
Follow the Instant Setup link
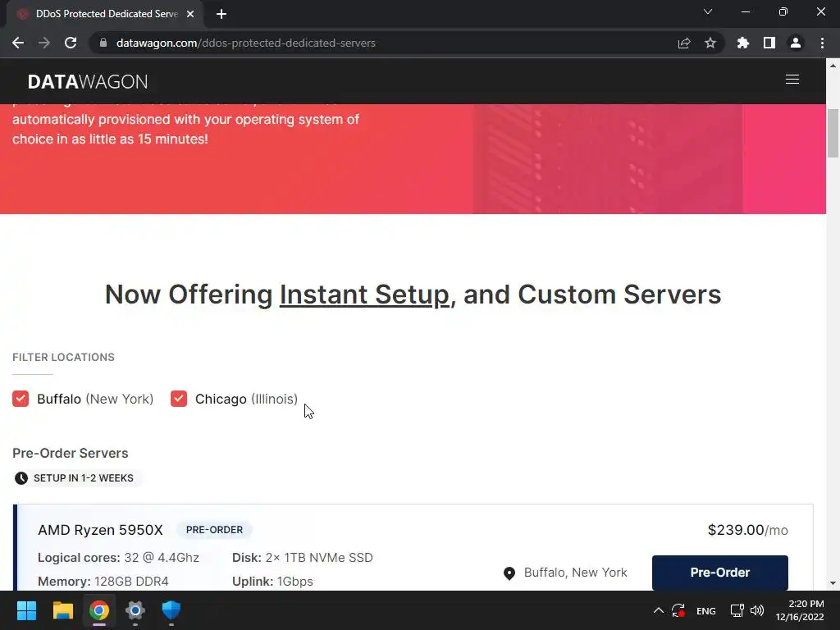tap(364, 294)
